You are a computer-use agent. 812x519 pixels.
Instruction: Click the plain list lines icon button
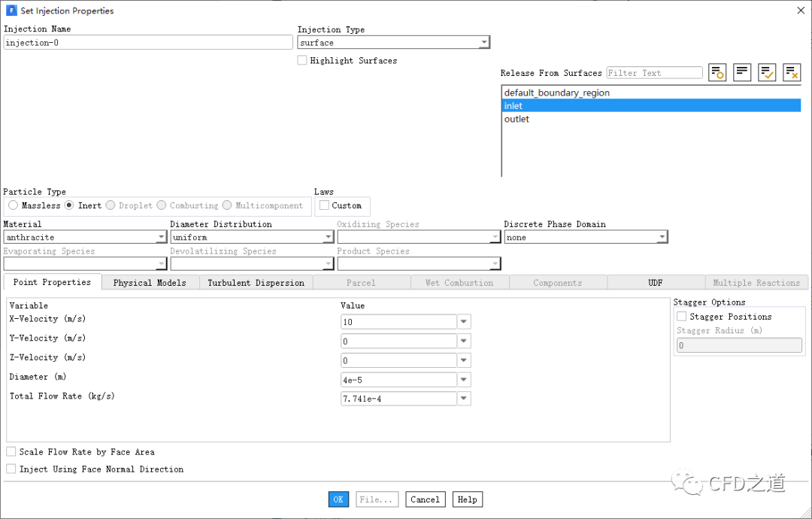[742, 72]
